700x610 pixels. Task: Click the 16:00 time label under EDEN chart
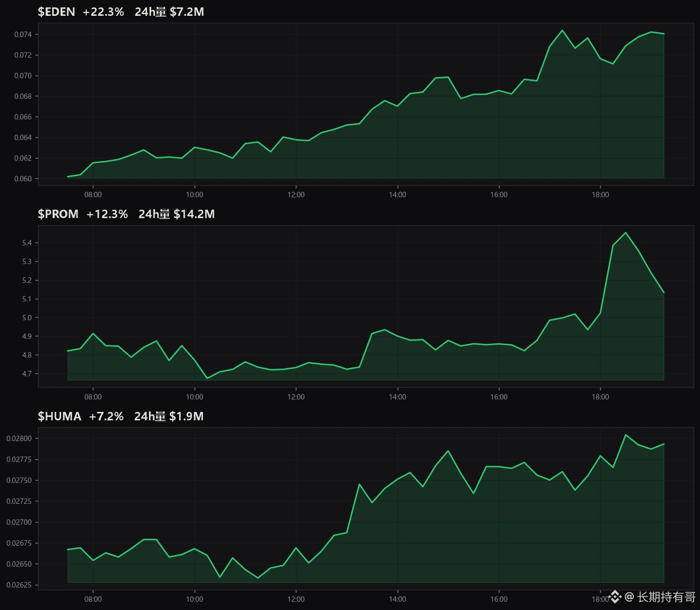click(499, 195)
